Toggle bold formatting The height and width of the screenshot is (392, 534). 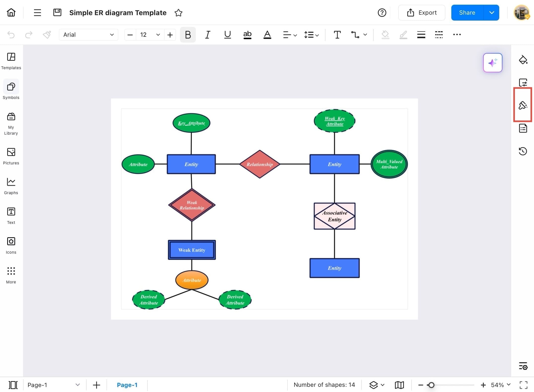click(x=188, y=35)
